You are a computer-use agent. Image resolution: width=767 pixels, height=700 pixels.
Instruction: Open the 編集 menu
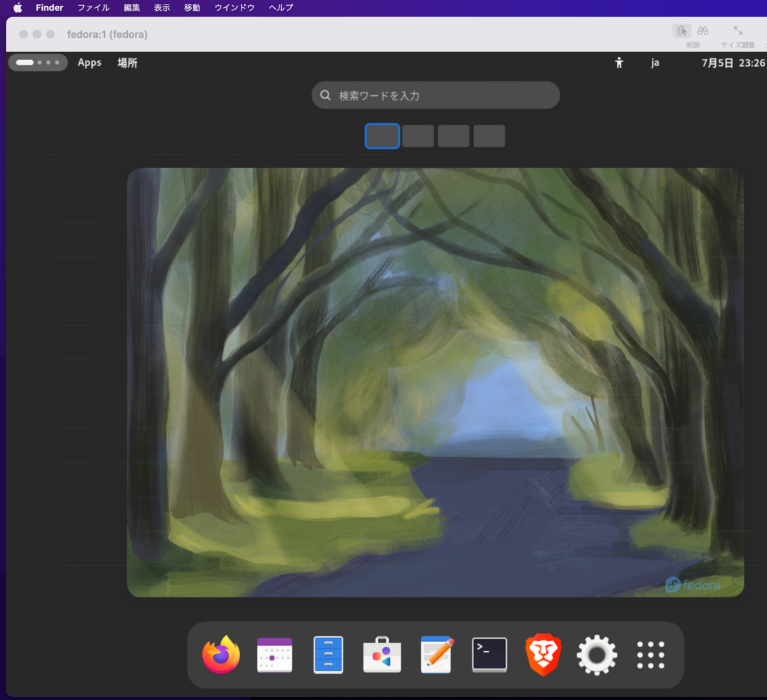pyautogui.click(x=132, y=8)
